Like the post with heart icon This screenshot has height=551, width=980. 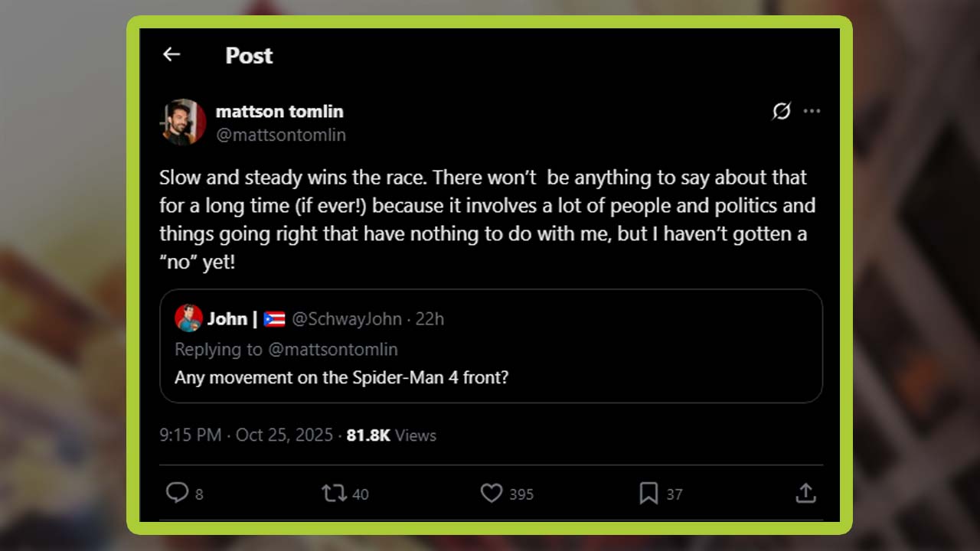(x=492, y=493)
